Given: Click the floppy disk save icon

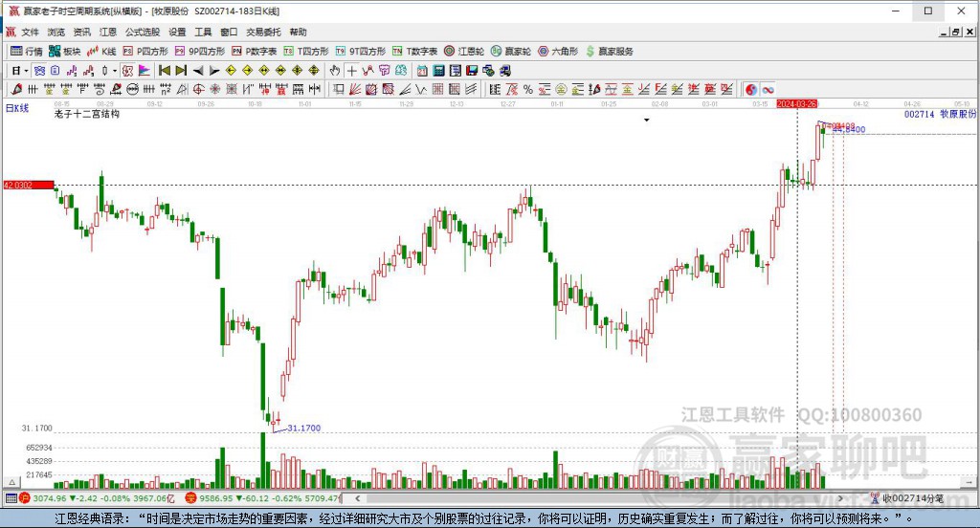Looking at the screenshot, I should pos(472,71).
